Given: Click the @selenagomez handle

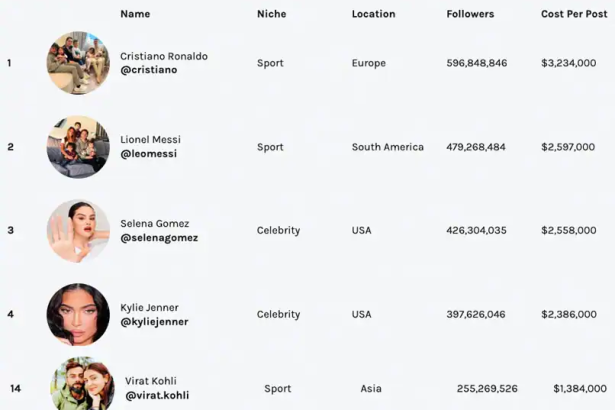Looking at the screenshot, I should tap(159, 238).
